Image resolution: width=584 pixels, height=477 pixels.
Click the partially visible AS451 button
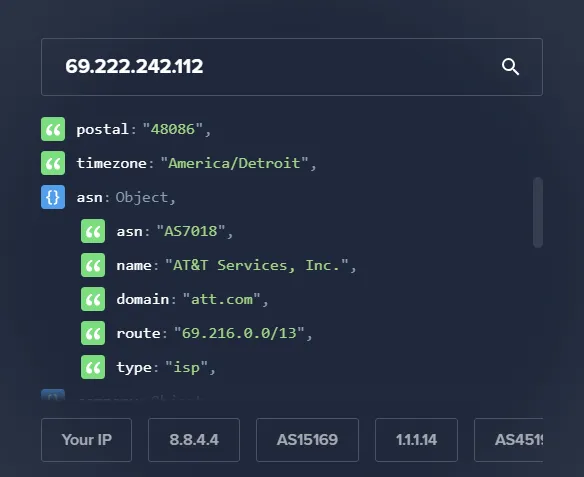pyautogui.click(x=508, y=440)
